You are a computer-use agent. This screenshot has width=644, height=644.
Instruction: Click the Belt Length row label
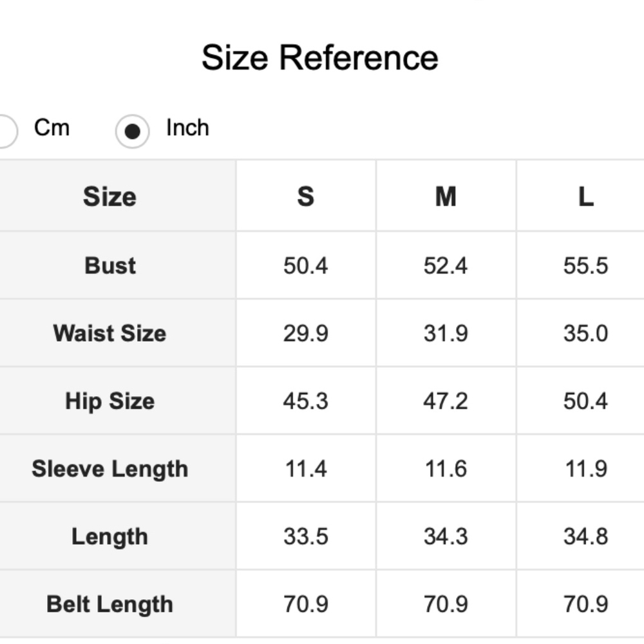click(x=110, y=604)
